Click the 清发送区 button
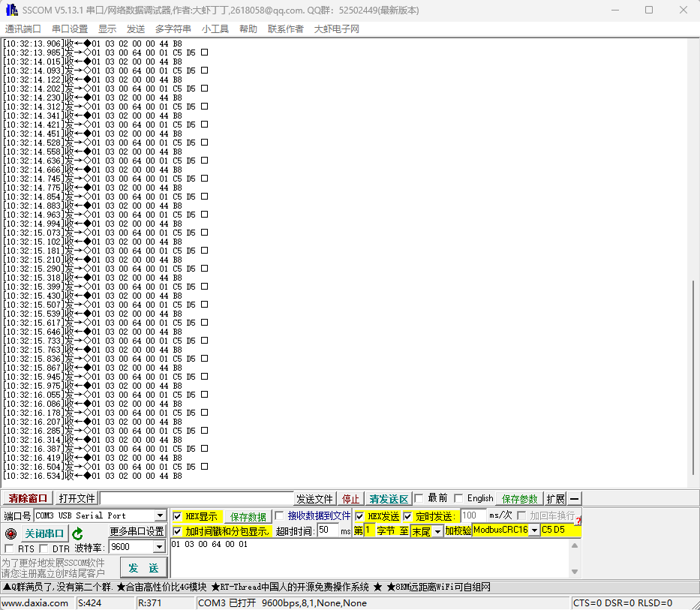This screenshot has width=700, height=610. point(389,499)
